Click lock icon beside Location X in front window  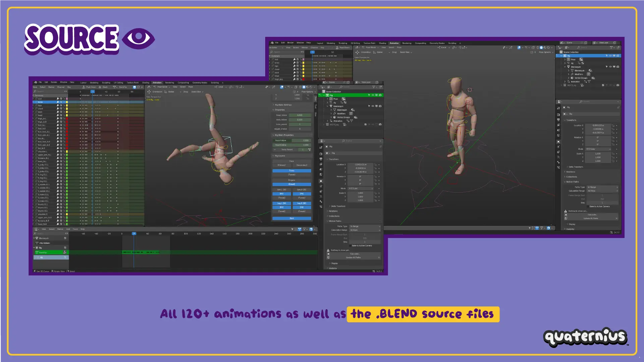point(375,165)
